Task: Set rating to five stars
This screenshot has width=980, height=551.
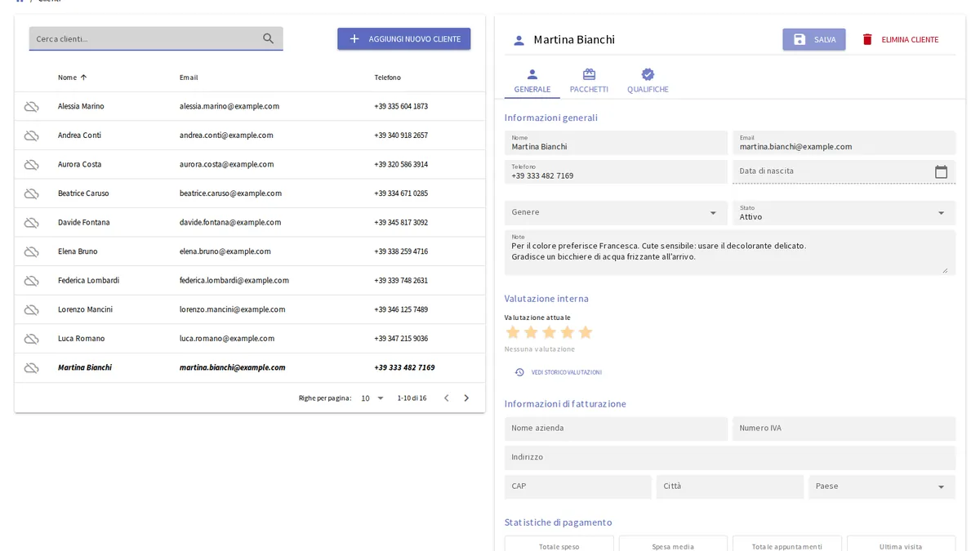Action: pyautogui.click(x=585, y=332)
